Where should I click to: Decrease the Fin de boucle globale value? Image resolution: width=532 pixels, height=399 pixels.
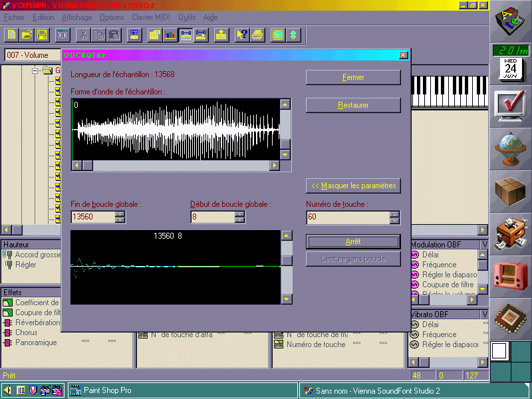pos(120,220)
